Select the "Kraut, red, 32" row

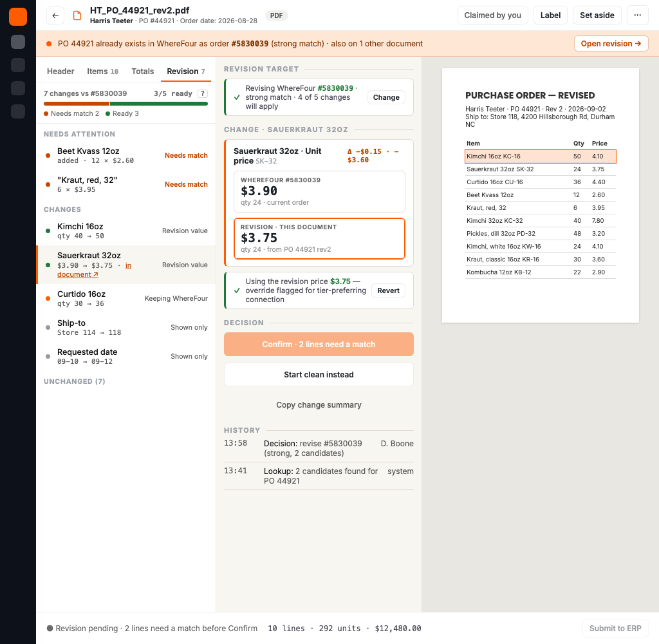(126, 185)
